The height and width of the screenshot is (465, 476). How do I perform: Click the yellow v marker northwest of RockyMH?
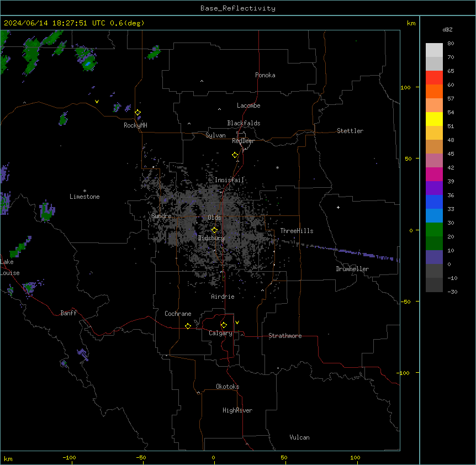[x=97, y=102]
